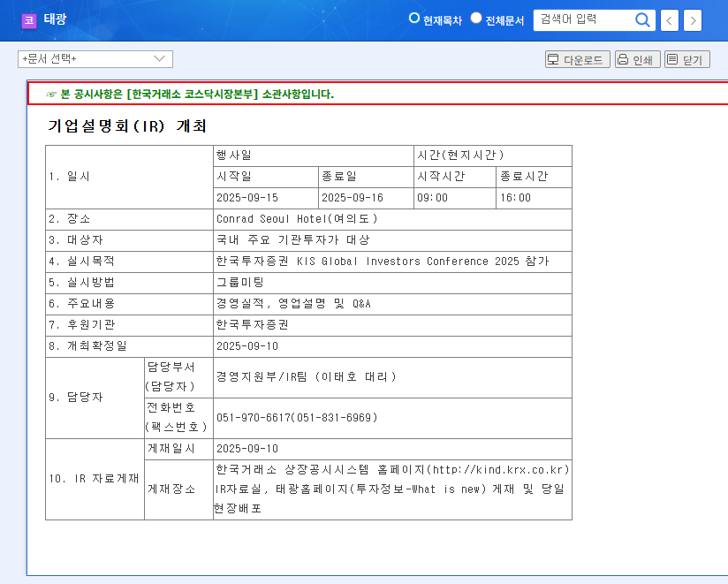
Task: Click the 인쇄 print button
Action: [x=637, y=59]
